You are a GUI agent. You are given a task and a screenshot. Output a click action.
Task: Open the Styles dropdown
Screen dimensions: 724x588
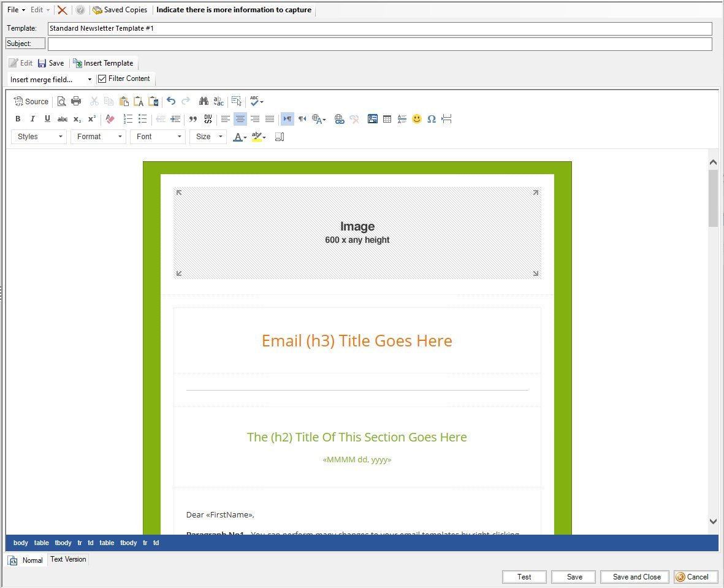pos(39,137)
